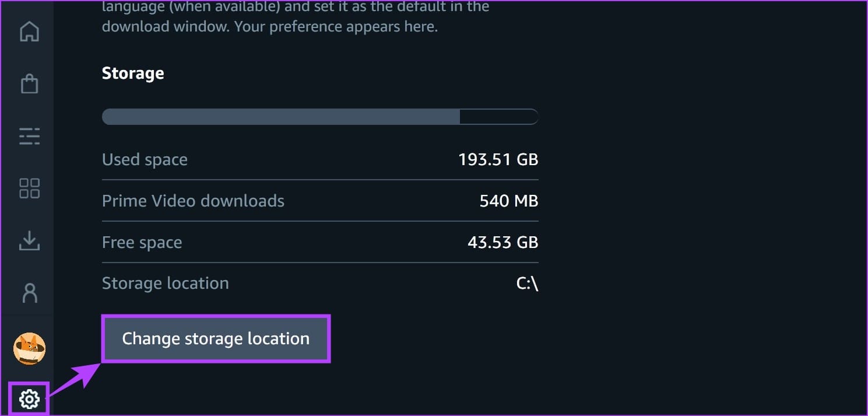
Task: Click the 540 MB downloads size value
Action: (x=508, y=200)
